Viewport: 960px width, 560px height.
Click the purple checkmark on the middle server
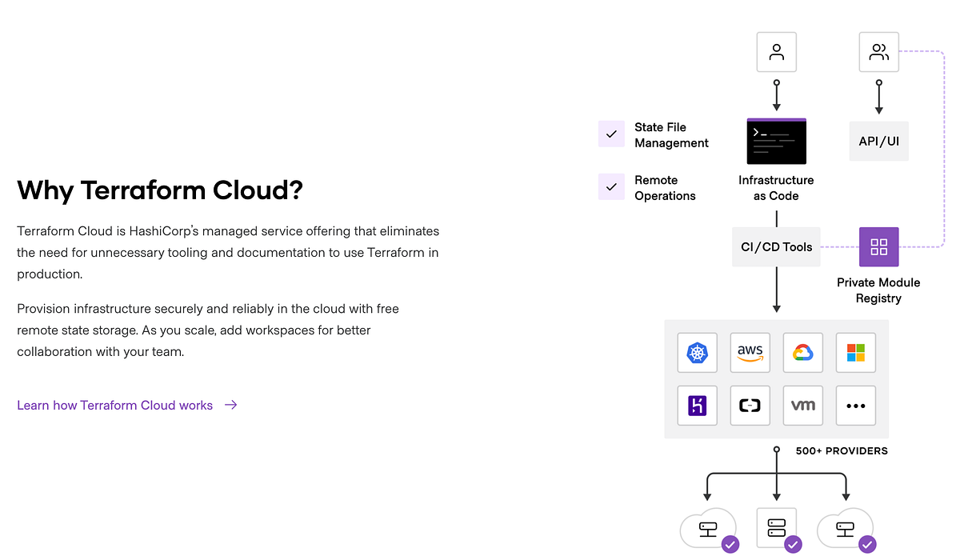pyautogui.click(x=793, y=544)
